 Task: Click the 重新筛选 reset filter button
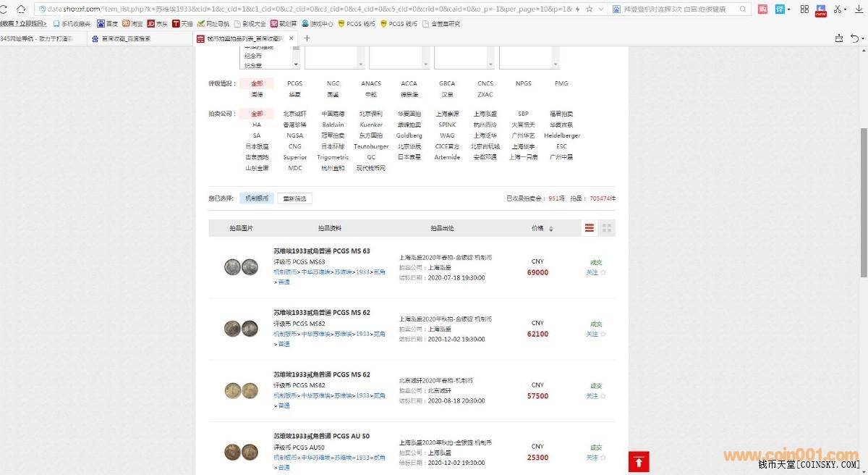pos(294,198)
